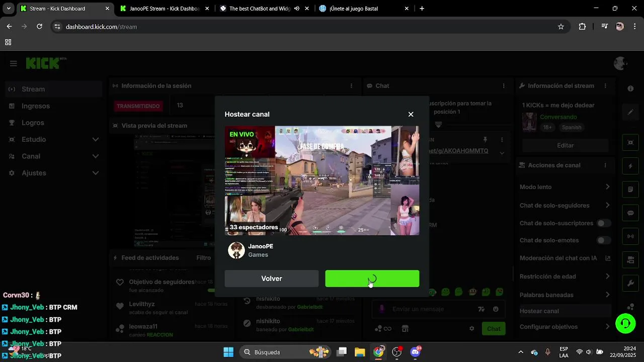
Task: Click the document note icon in right toolbar
Action: click(x=630, y=190)
